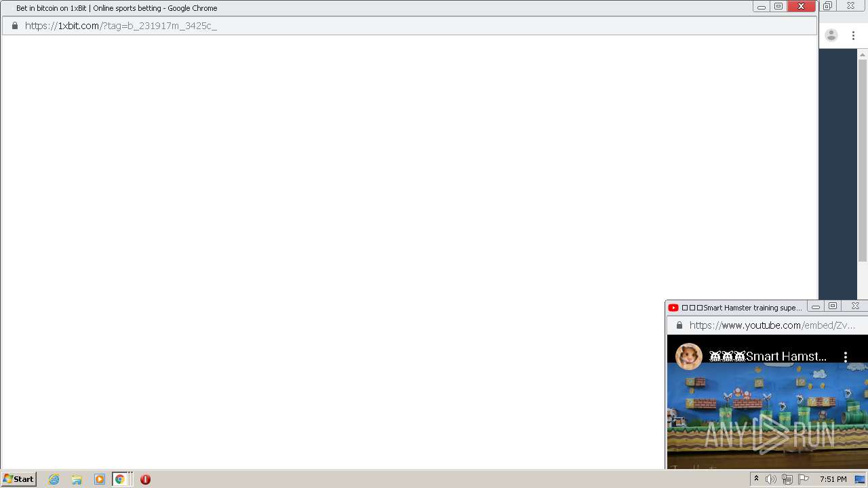868x488 pixels.
Task: Launch Internet Explorer from taskbar
Action: [54, 479]
